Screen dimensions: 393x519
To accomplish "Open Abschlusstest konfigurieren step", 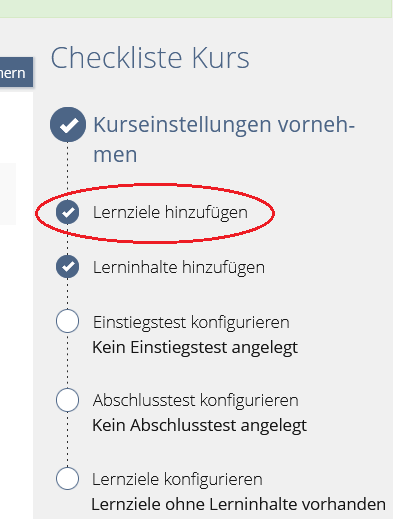I will click(196, 401).
